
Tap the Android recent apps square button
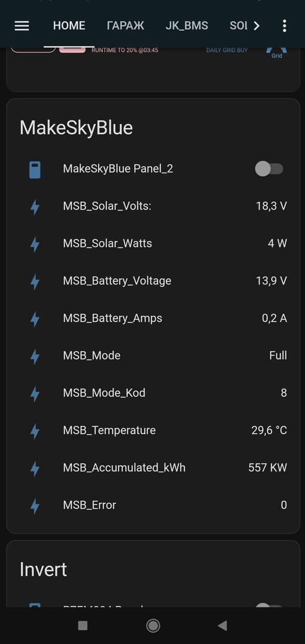[x=82, y=626]
